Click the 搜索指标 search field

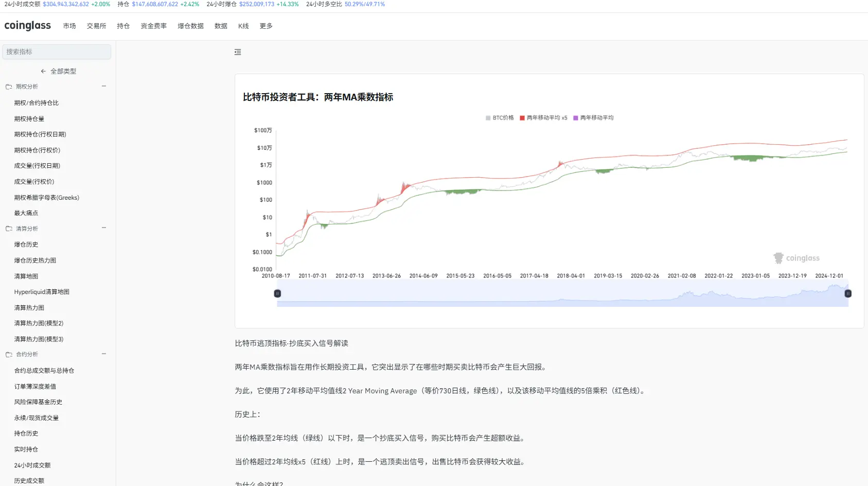(x=57, y=51)
